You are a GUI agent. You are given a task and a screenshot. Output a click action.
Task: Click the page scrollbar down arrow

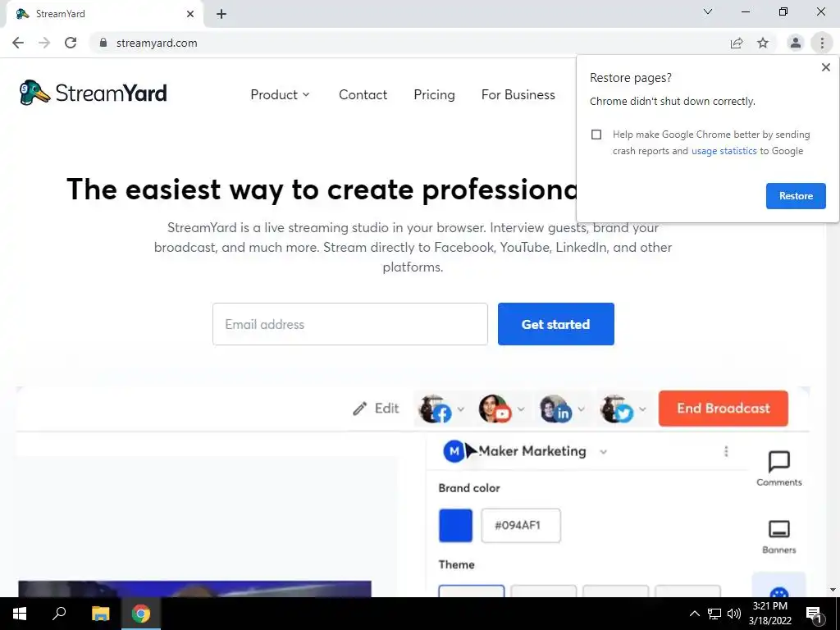(x=833, y=590)
